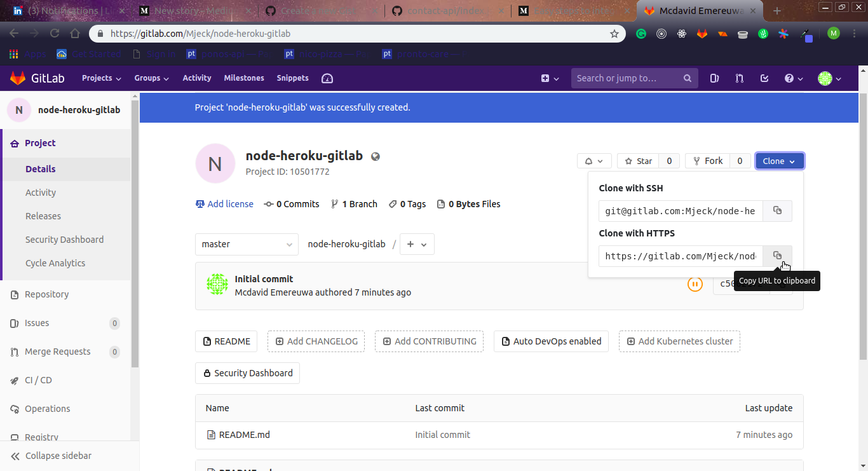Click the GitLab fox logo
This screenshot has width=868, height=471.
coord(18,78)
